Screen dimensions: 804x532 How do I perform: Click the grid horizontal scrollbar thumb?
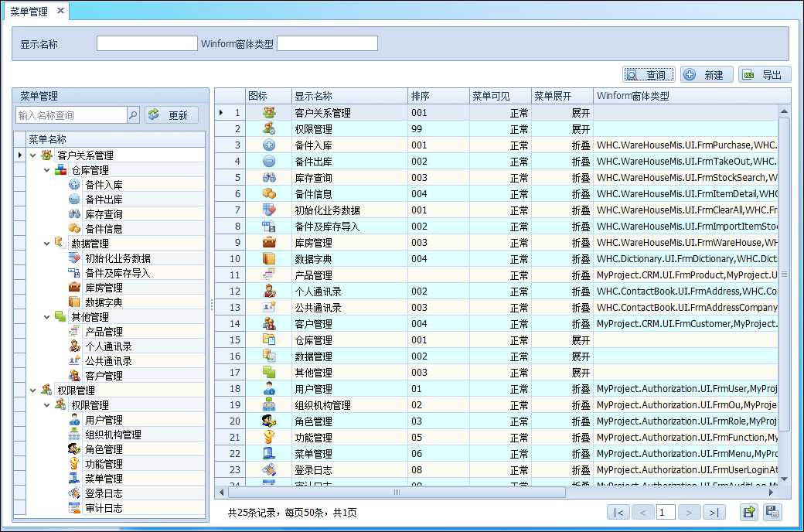coord(397,492)
